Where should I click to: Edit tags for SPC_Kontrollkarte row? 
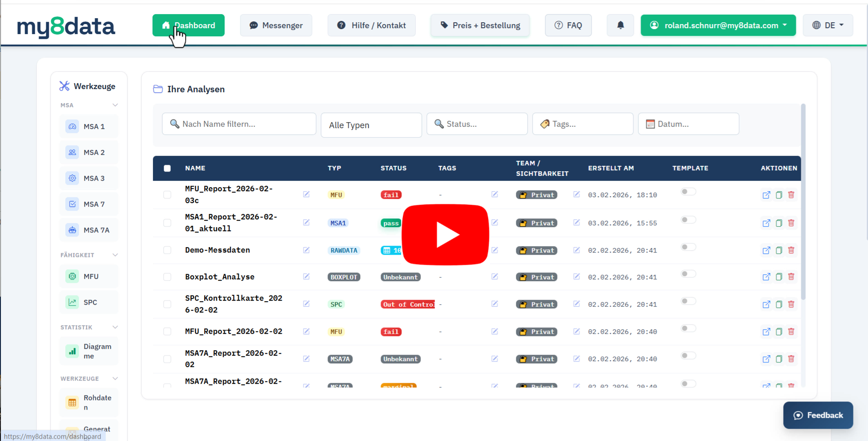pyautogui.click(x=495, y=304)
